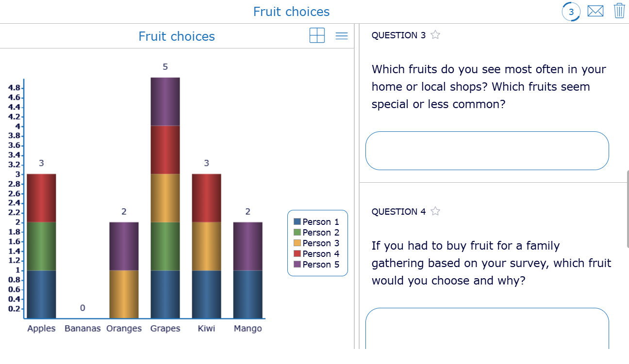Click the tallest Grapes stacked bar
Image resolution: width=629 pixels, height=364 pixels.
pyautogui.click(x=165, y=194)
